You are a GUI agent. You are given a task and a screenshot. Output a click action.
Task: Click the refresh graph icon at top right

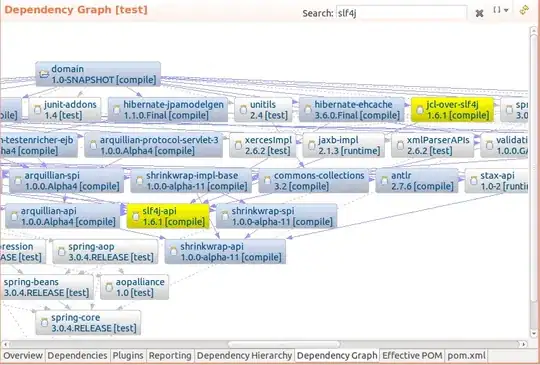coord(524,10)
